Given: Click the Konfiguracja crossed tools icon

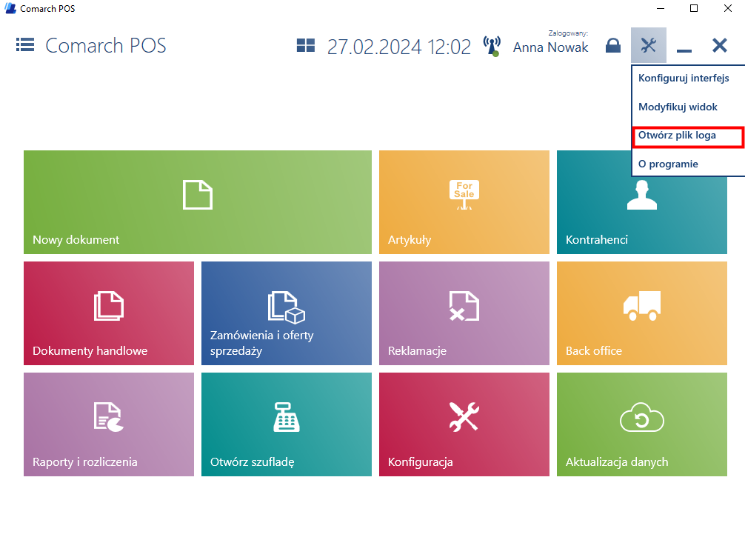Looking at the screenshot, I should click(x=464, y=417).
